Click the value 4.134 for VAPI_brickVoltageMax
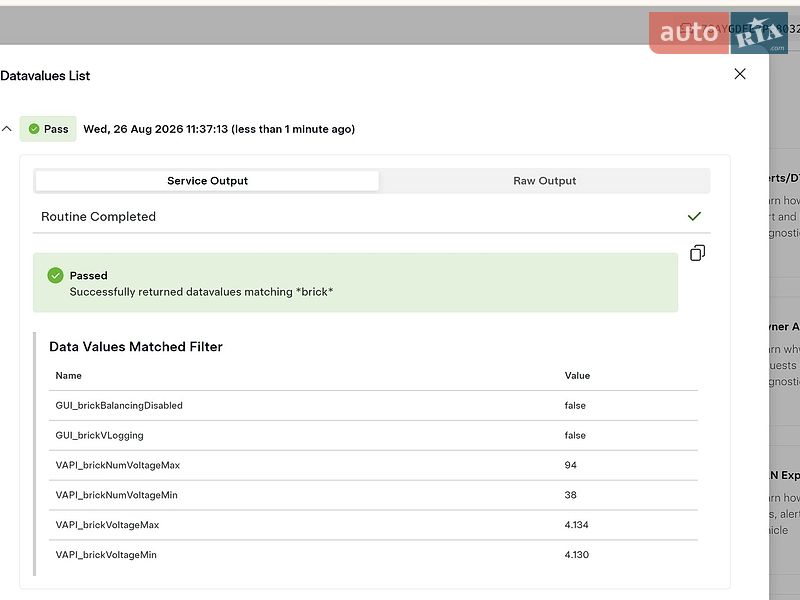The height and width of the screenshot is (600, 800). point(577,525)
